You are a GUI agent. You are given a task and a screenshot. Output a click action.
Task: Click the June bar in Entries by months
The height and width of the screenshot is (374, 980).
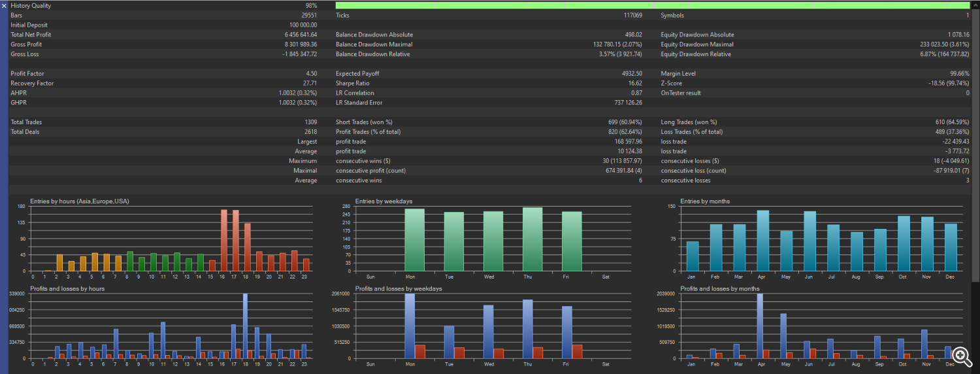coord(809,241)
